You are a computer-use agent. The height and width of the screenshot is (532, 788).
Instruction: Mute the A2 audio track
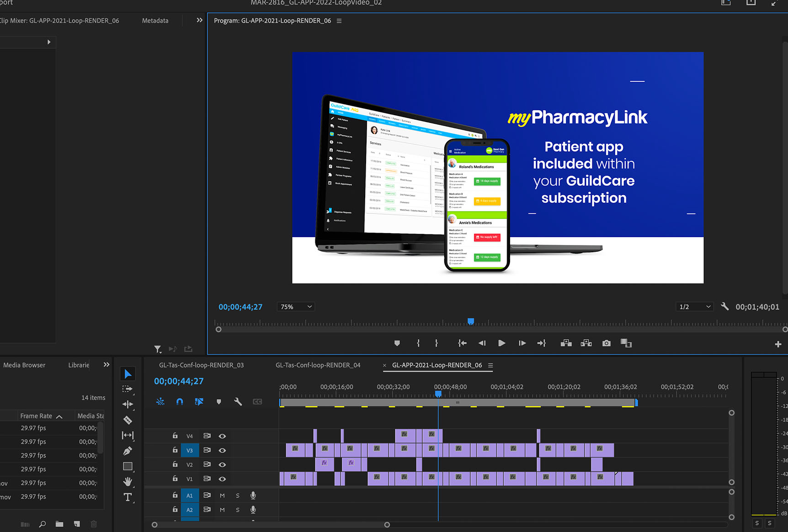click(x=222, y=510)
